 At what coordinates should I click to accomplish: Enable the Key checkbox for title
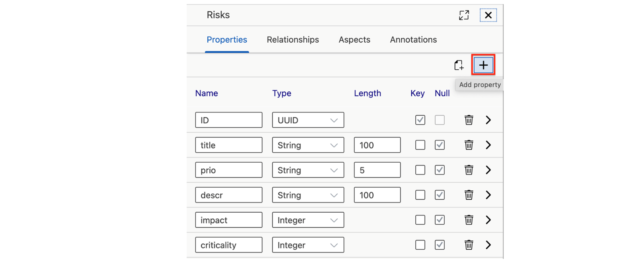pos(420,145)
